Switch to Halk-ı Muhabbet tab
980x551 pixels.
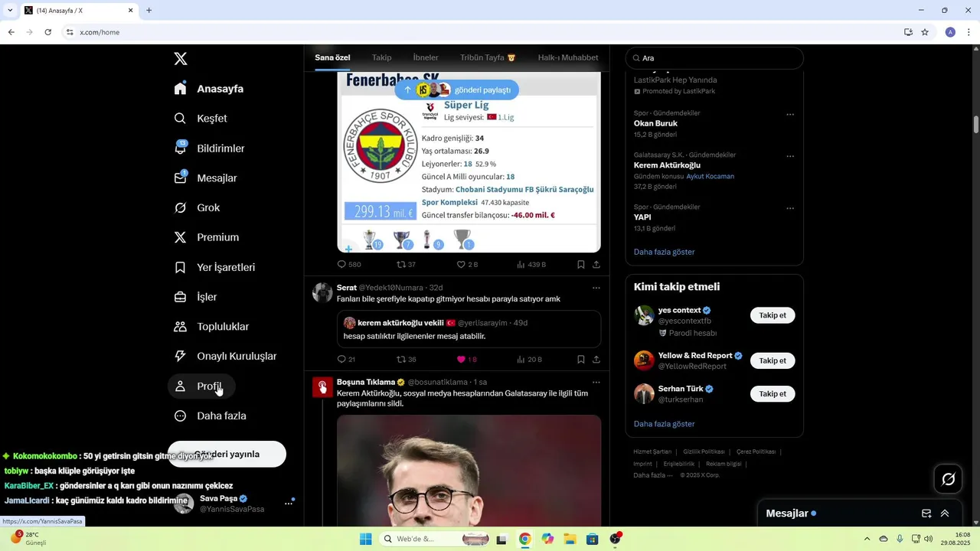[568, 57]
